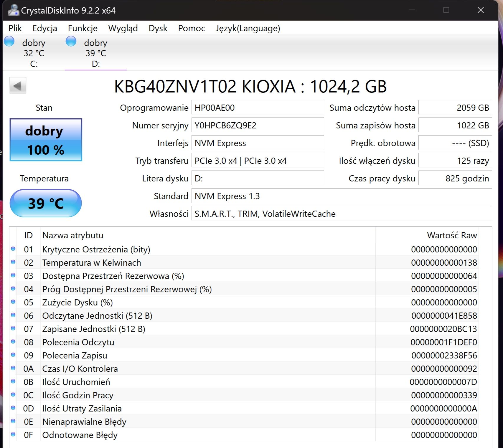Click the Interfejs field NVM Express
This screenshot has width=503, height=448.
[258, 143]
